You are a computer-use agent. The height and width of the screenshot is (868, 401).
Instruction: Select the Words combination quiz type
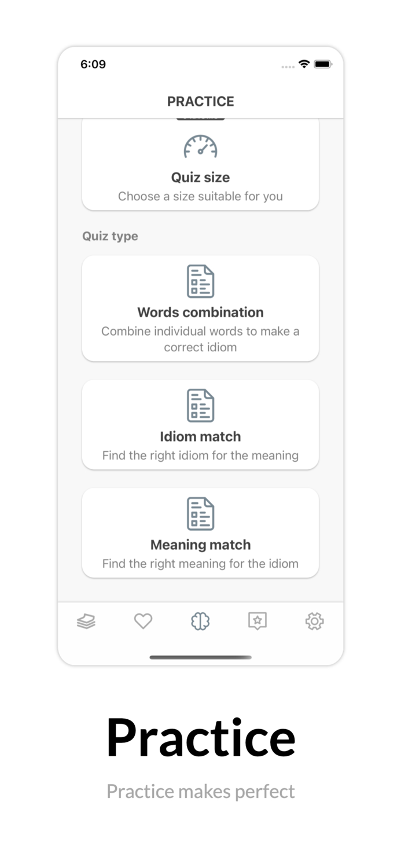click(x=200, y=312)
